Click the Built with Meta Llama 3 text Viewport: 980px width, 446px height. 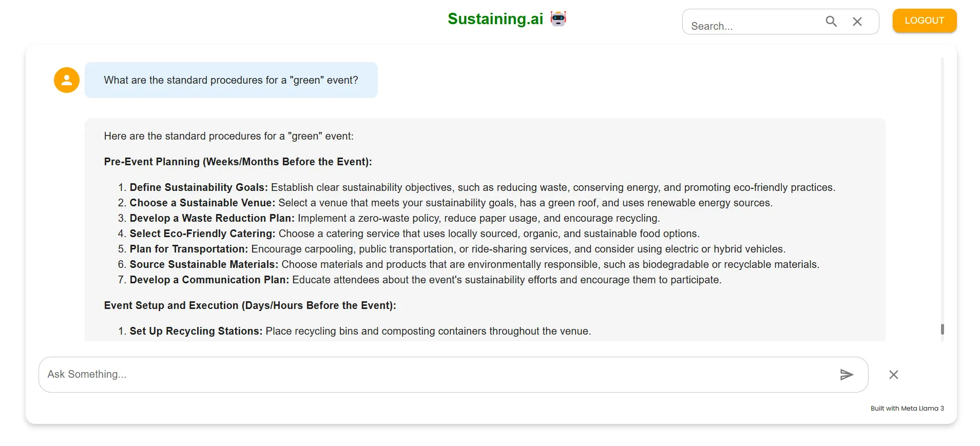[x=907, y=409]
